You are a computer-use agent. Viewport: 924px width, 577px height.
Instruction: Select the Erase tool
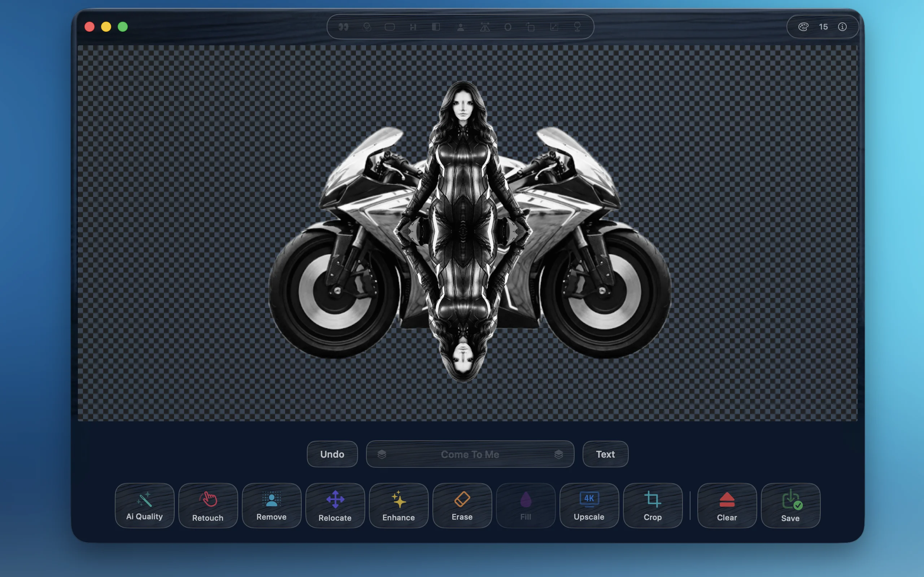point(462,505)
